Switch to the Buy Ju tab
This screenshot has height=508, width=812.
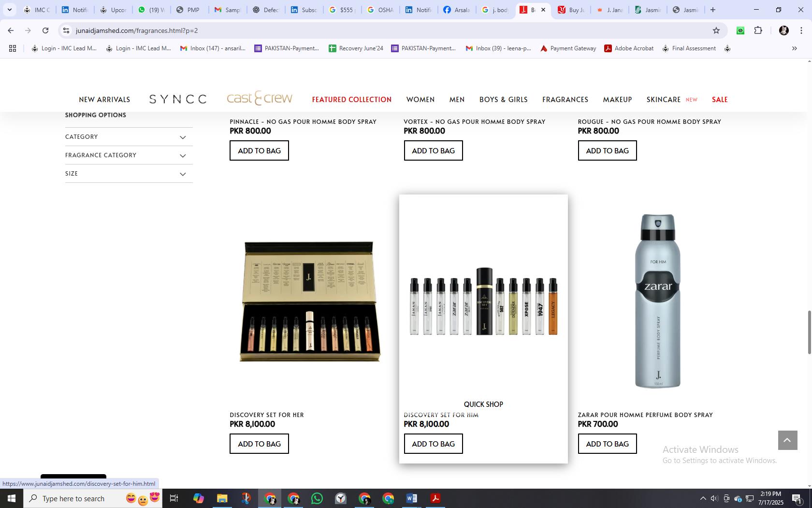coord(571,10)
